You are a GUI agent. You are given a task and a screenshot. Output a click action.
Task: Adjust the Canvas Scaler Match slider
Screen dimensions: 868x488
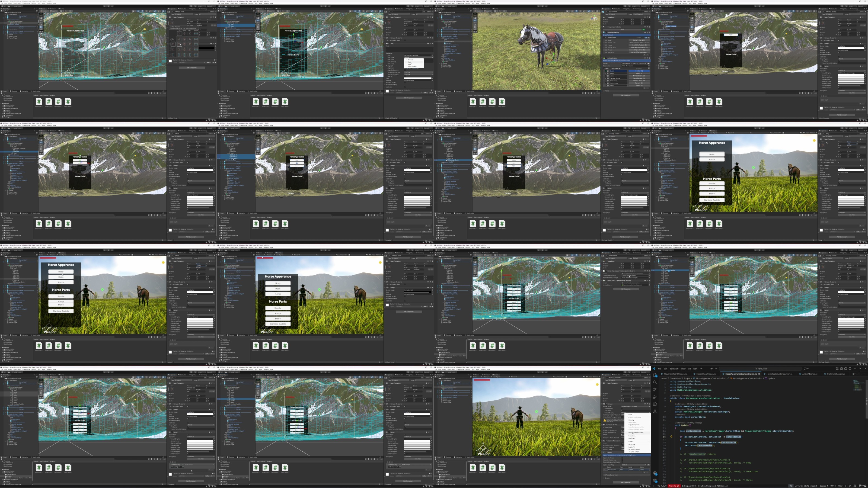[622, 434]
